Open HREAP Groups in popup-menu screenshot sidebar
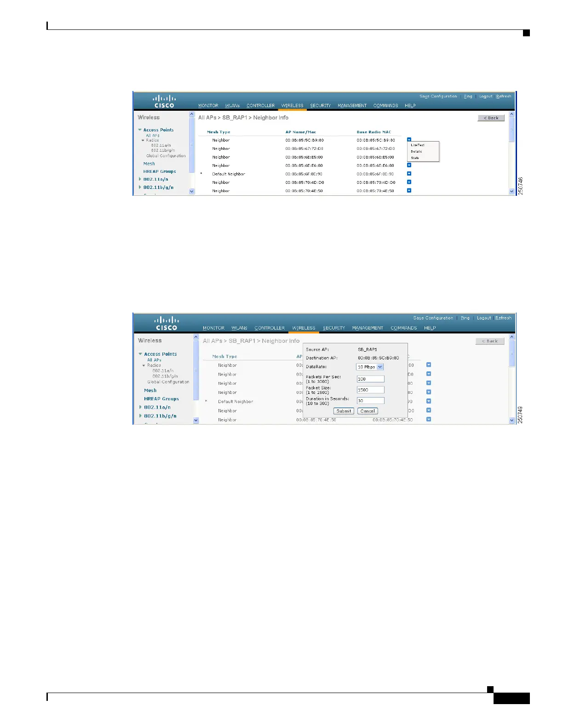This screenshot has height=728, width=563. coord(160,171)
